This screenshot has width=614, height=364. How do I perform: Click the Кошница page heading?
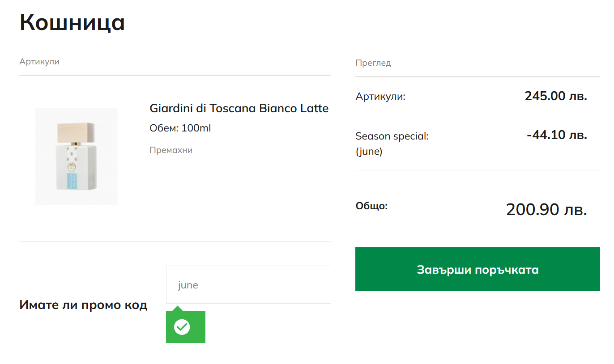click(x=72, y=22)
